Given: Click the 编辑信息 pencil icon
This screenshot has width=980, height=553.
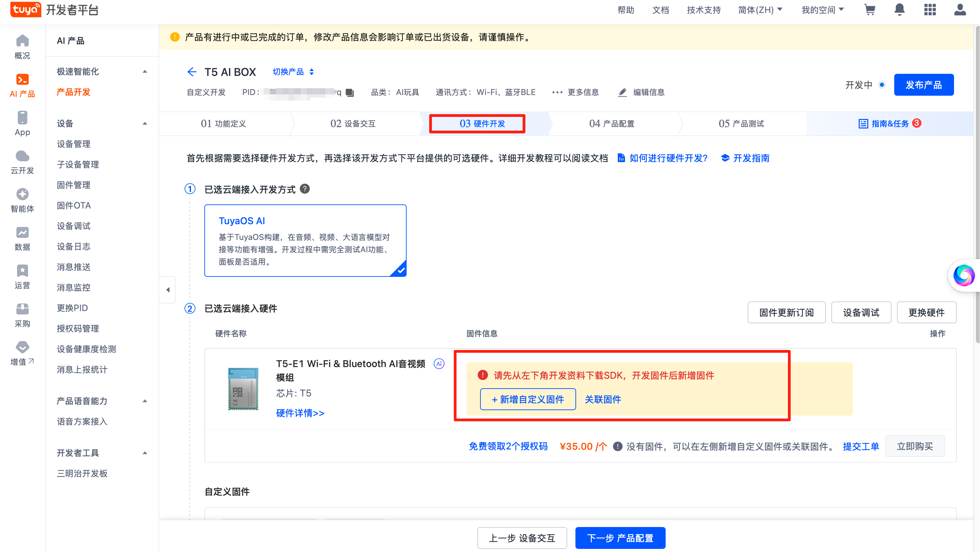Looking at the screenshot, I should (622, 92).
